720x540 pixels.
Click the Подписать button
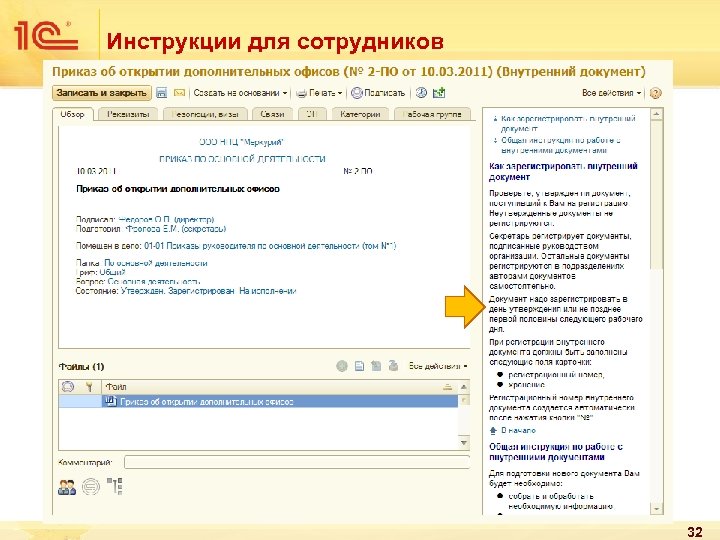pyautogui.click(x=378, y=93)
